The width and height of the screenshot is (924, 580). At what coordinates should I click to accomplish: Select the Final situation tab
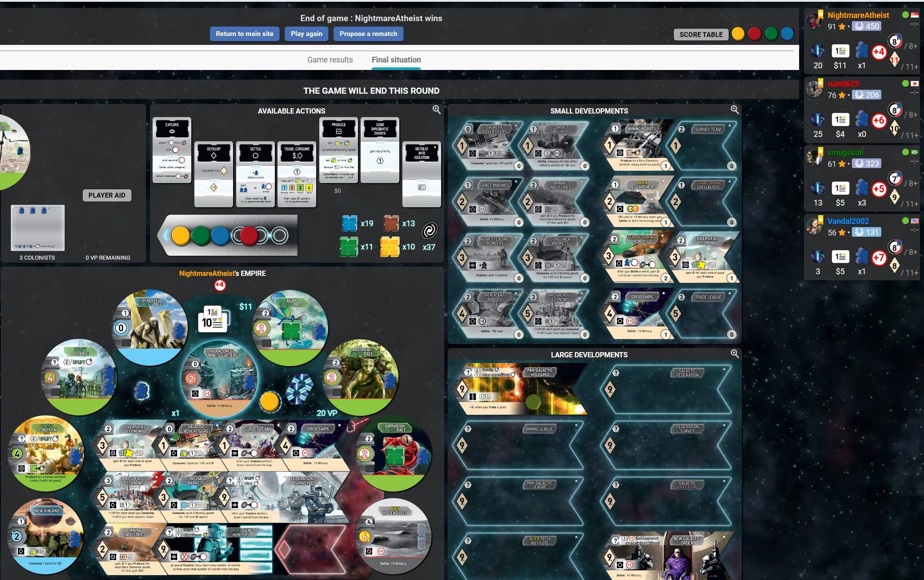tap(396, 60)
